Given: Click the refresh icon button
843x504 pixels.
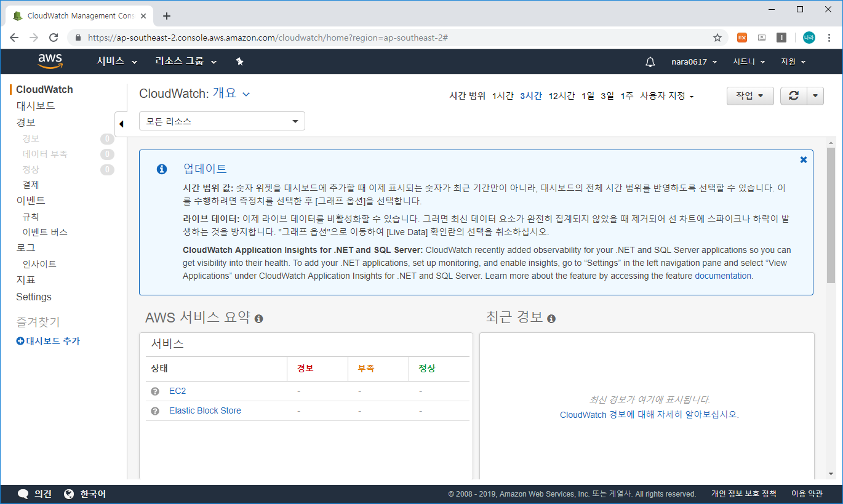Looking at the screenshot, I should pos(794,95).
